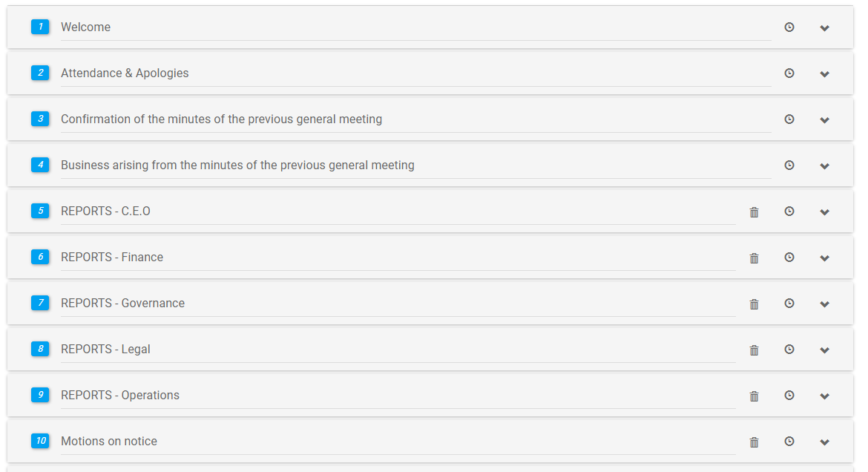Click trash icon on REPORTS - Governance
868x472 pixels.
tap(754, 304)
